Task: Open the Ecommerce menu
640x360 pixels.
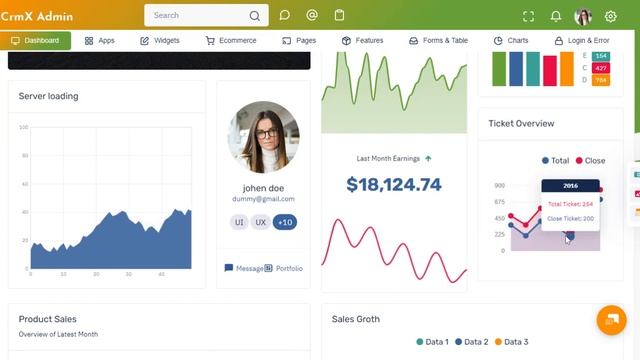Action: (x=231, y=40)
